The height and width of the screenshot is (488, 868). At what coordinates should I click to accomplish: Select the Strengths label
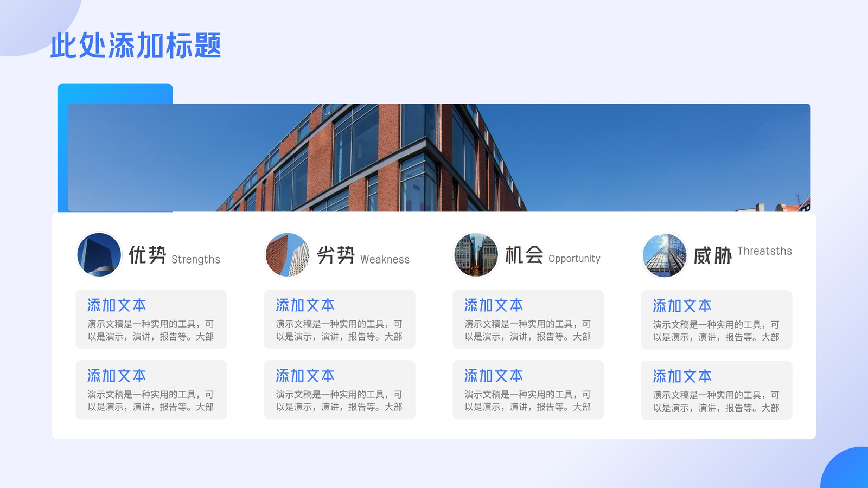196,260
